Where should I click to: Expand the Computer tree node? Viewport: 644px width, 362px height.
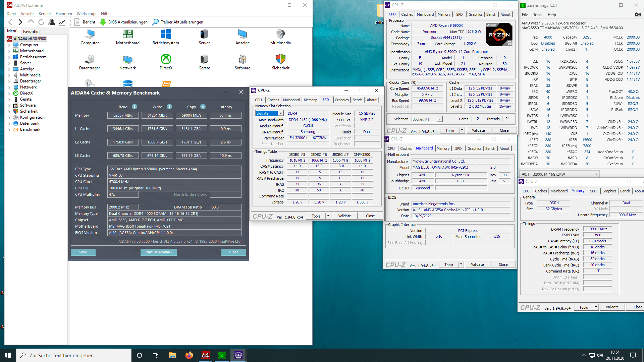click(x=9, y=45)
